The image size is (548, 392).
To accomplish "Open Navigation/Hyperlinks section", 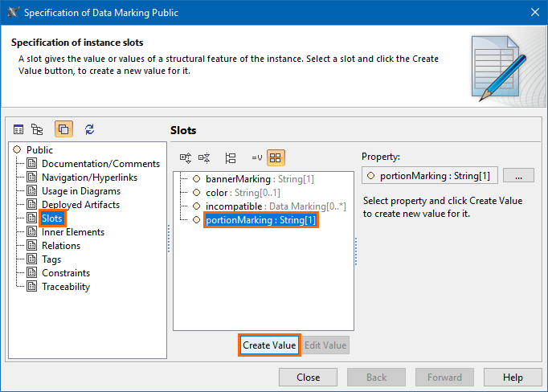I will coord(89,178).
